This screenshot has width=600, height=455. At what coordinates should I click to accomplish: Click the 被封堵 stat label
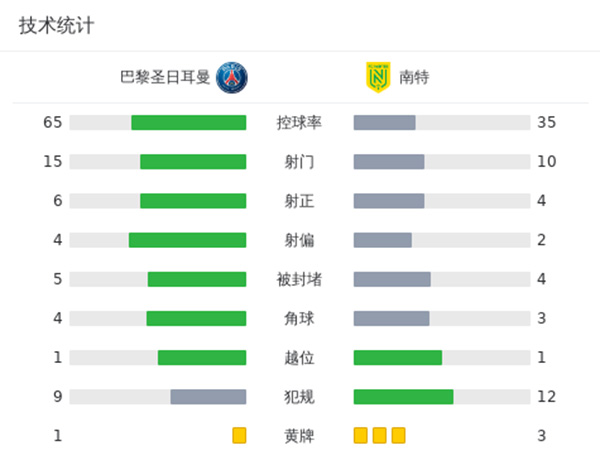(299, 279)
